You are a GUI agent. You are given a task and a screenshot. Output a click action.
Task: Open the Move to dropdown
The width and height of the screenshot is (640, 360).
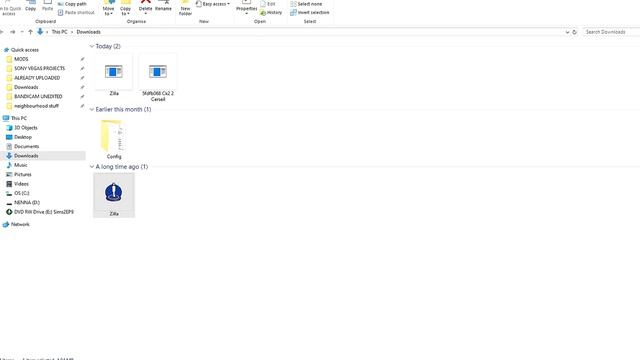point(109,8)
